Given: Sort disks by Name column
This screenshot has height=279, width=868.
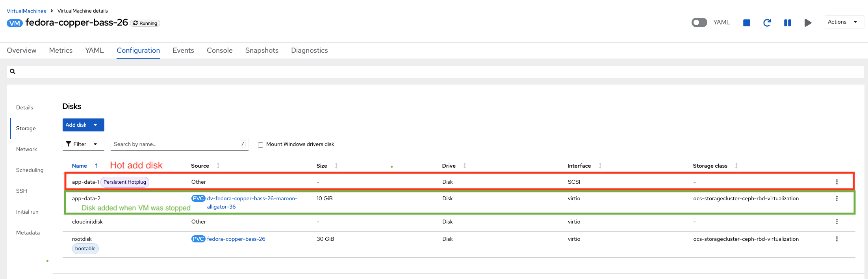Looking at the screenshot, I should click(80, 166).
